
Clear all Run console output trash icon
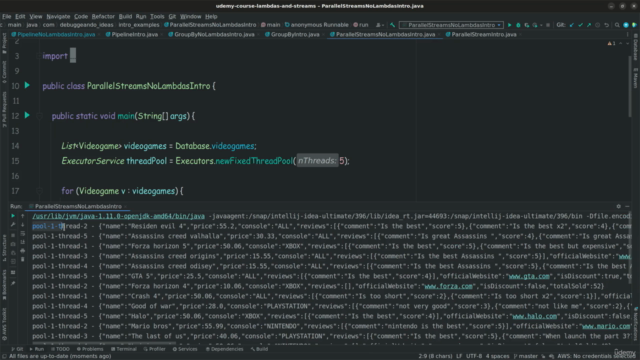point(22,259)
